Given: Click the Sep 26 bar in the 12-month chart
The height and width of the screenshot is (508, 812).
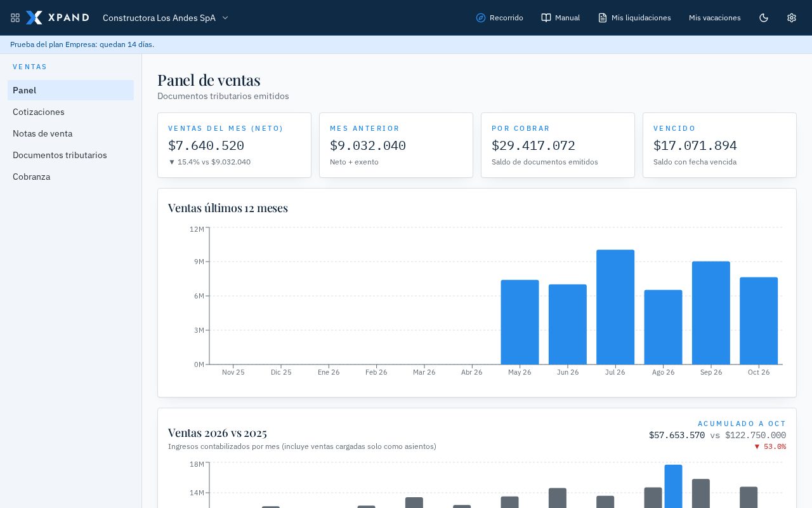Looking at the screenshot, I should pyautogui.click(x=711, y=313).
